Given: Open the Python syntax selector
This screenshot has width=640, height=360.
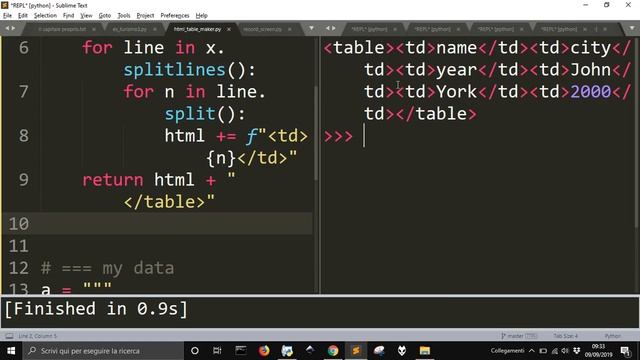Looking at the screenshot, I should click(613, 336).
